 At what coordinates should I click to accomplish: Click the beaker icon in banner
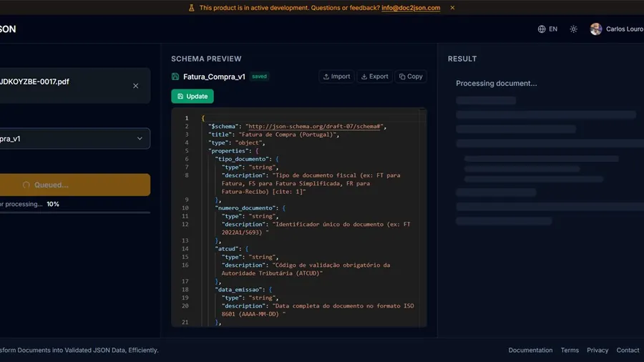tap(191, 8)
